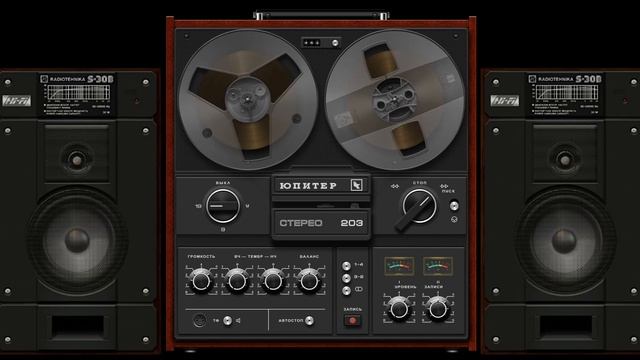The height and width of the screenshot is (360, 640).
Task: Click the logo icon beside ЮПИТЕР
Action: [356, 185]
